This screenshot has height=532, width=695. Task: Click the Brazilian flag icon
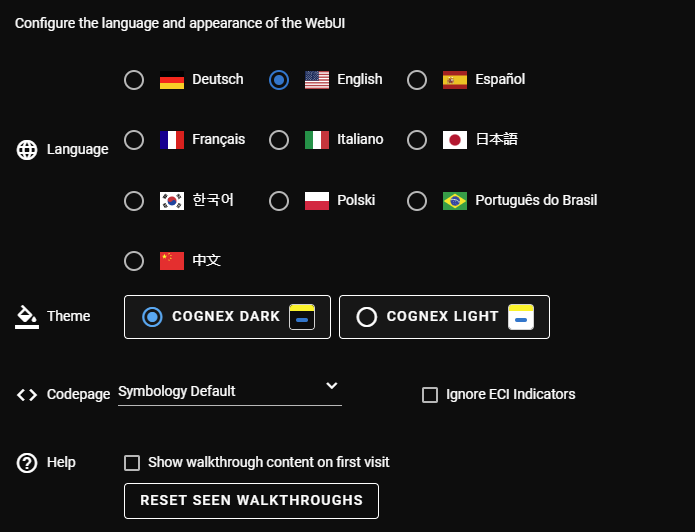pyautogui.click(x=455, y=201)
